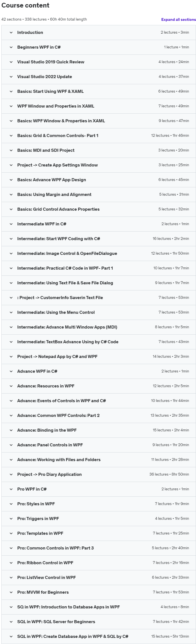Screen dimensions: 196x644
Task: Open Advance: Working with Files and Folders title
Action: pyautogui.click(x=59, y=460)
